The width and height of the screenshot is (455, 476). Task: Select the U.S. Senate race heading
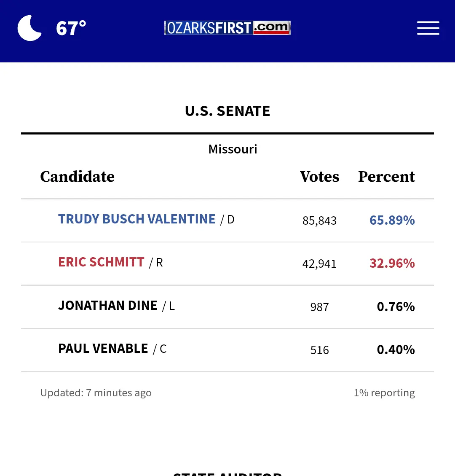point(227,111)
